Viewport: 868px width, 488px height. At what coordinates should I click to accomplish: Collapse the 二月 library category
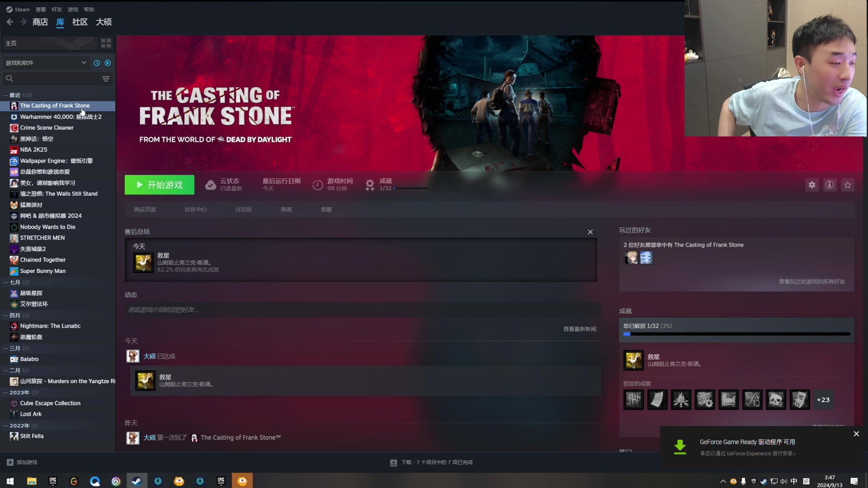pyautogui.click(x=5, y=371)
